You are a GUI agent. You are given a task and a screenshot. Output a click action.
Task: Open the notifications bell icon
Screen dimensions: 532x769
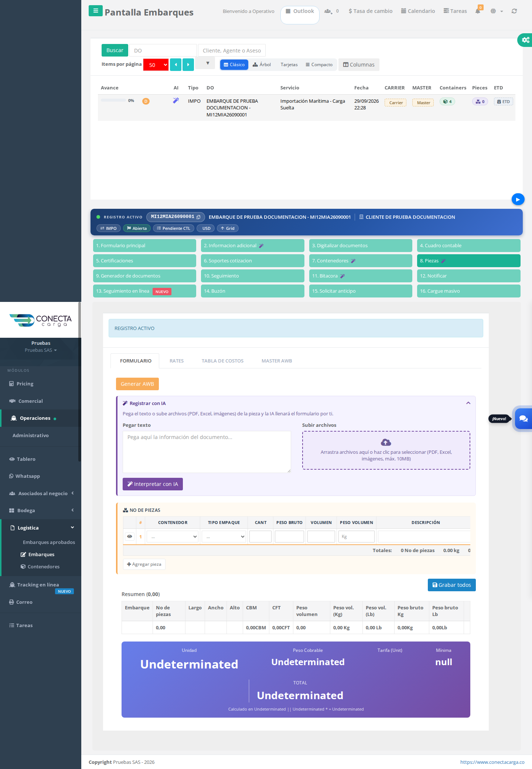coord(478,11)
